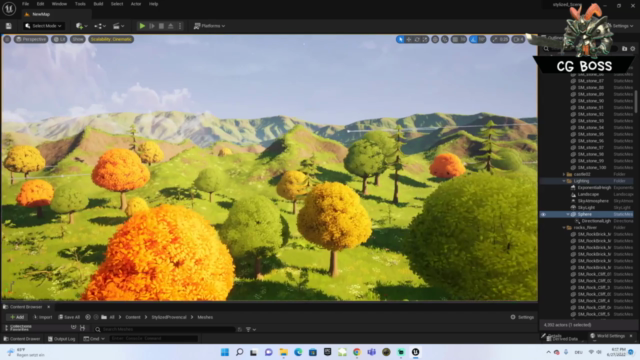The width and height of the screenshot is (640, 360).
Task: Open the Edit menu
Action: tap(40, 4)
